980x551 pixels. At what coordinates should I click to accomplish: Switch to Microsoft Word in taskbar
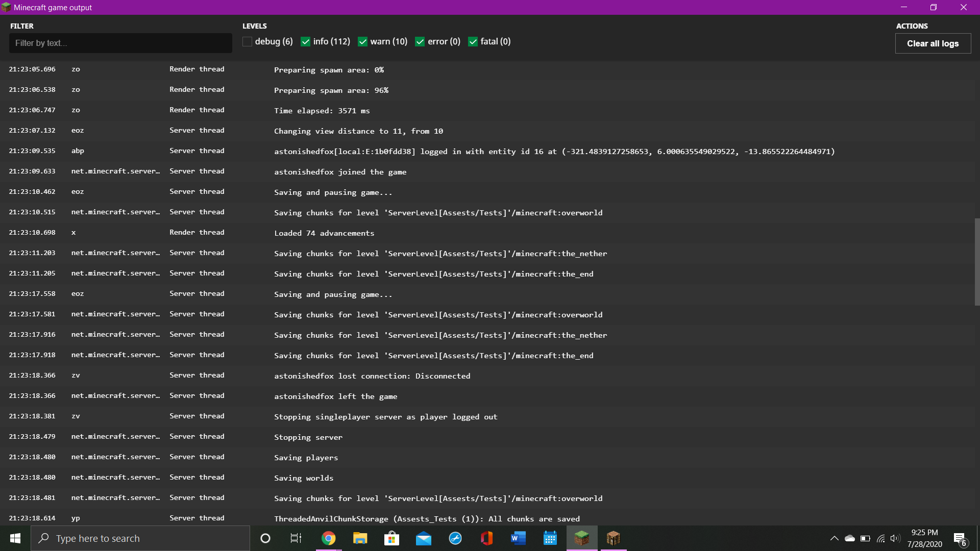click(518, 538)
